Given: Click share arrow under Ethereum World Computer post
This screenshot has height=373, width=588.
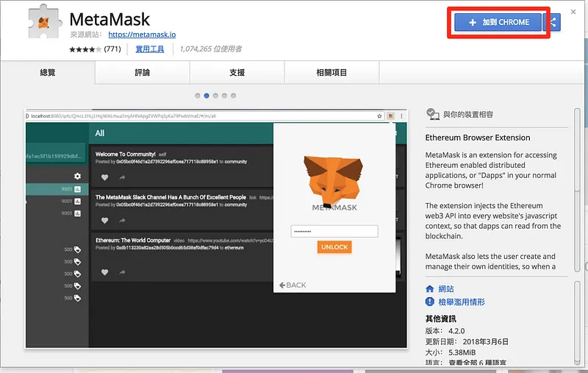Looking at the screenshot, I should (122, 272).
